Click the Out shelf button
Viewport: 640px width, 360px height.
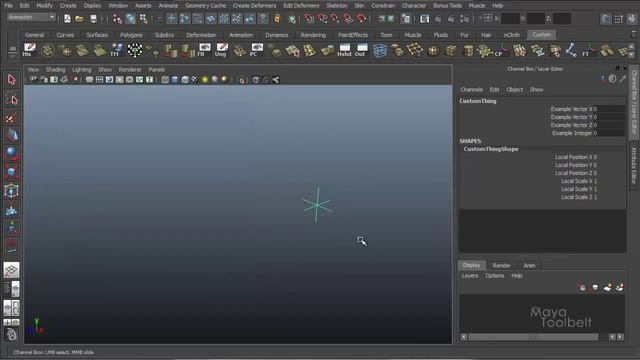361,50
